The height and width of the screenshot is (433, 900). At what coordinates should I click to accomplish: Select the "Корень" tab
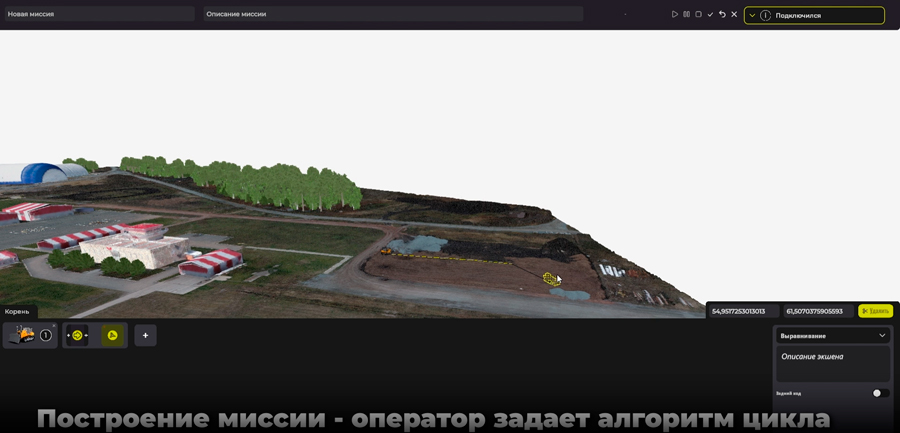click(x=18, y=312)
